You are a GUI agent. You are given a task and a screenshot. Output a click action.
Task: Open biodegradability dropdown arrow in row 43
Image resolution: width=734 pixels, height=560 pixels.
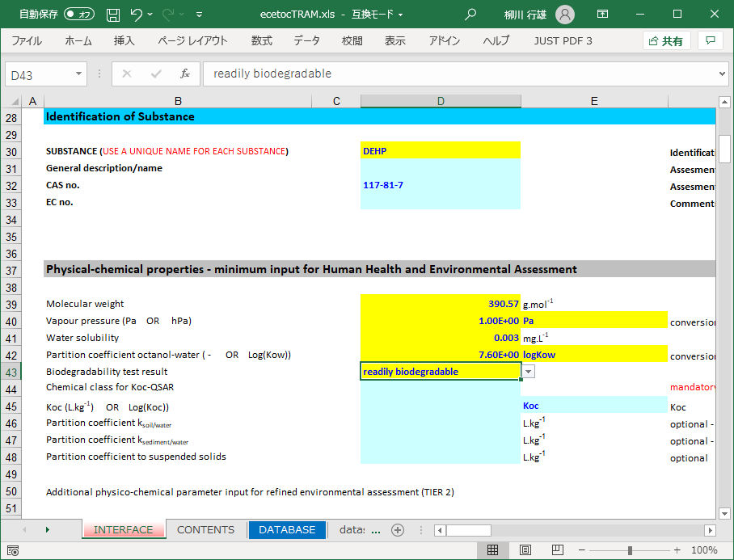(528, 372)
